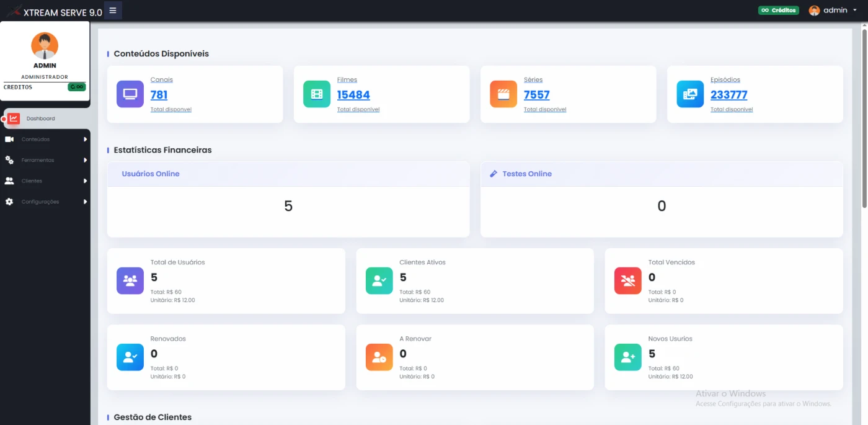Click the Clientes Ativos label
This screenshot has height=425, width=868.
423,262
